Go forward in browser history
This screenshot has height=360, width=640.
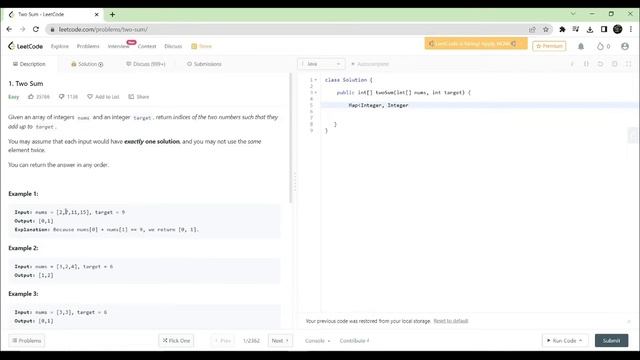22,29
